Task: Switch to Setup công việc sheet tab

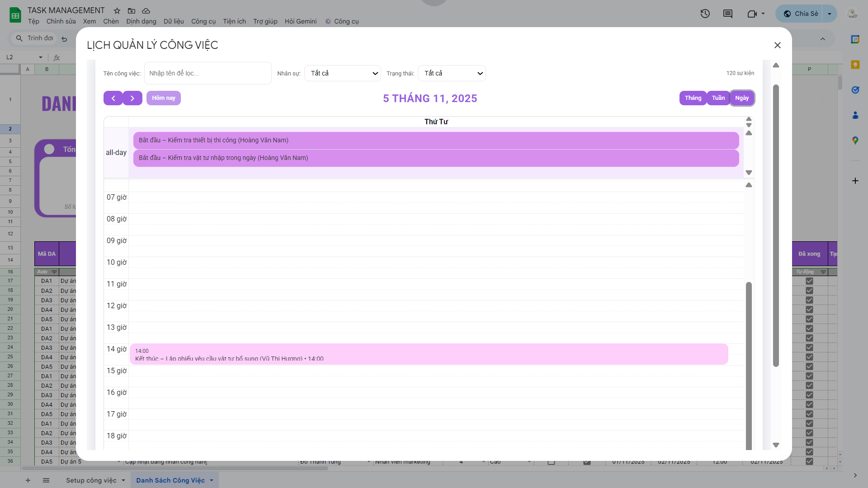Action: click(x=91, y=480)
